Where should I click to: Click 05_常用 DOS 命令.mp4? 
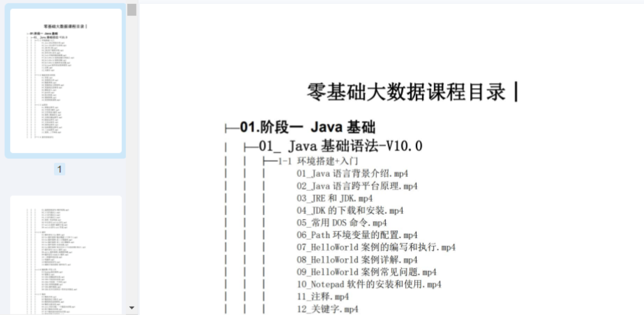[x=342, y=223]
